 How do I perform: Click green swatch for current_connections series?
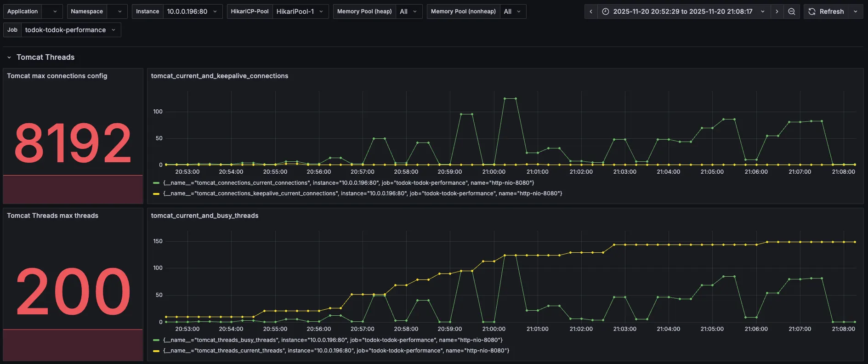point(156,183)
